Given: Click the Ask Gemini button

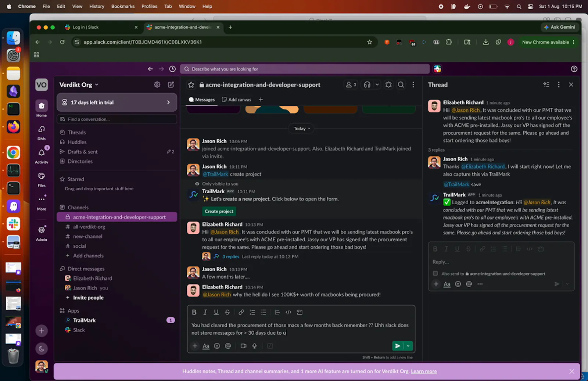Looking at the screenshot, I should point(559,27).
